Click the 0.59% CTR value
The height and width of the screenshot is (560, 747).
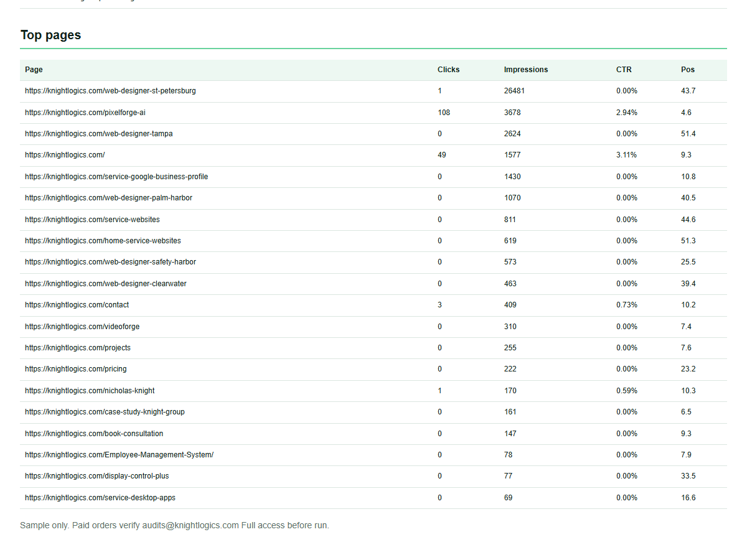click(x=627, y=391)
